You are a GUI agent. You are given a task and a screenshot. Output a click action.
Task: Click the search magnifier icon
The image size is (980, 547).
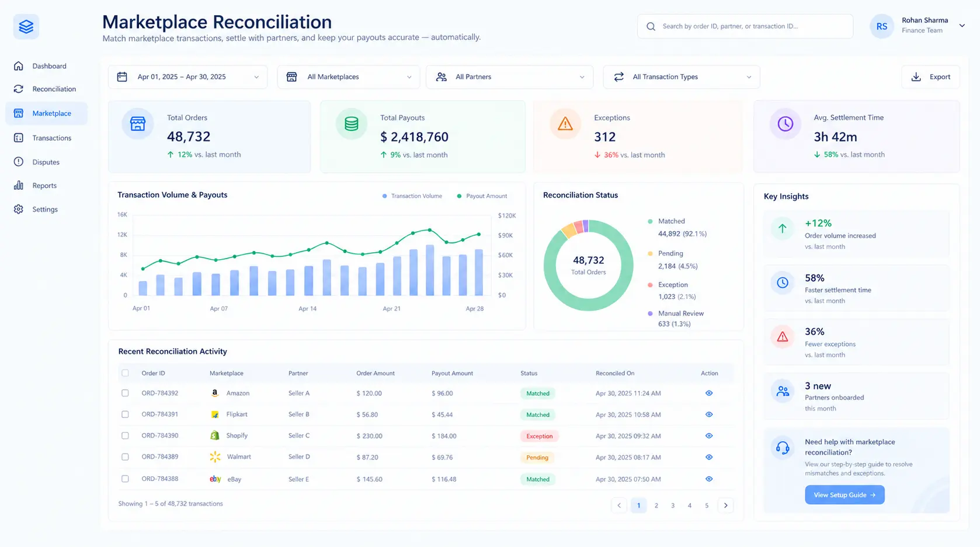pyautogui.click(x=651, y=26)
